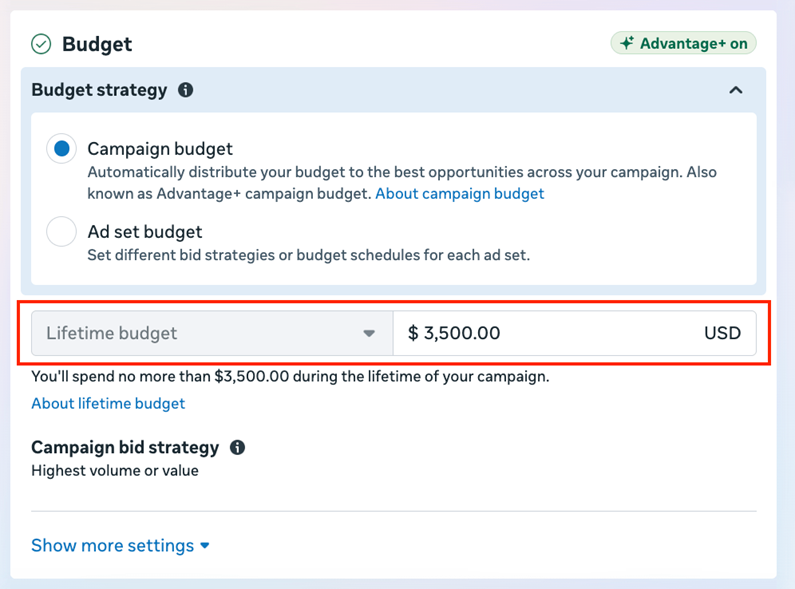Click the Advantage+ on status badge
This screenshot has width=795, height=589.
pos(684,44)
